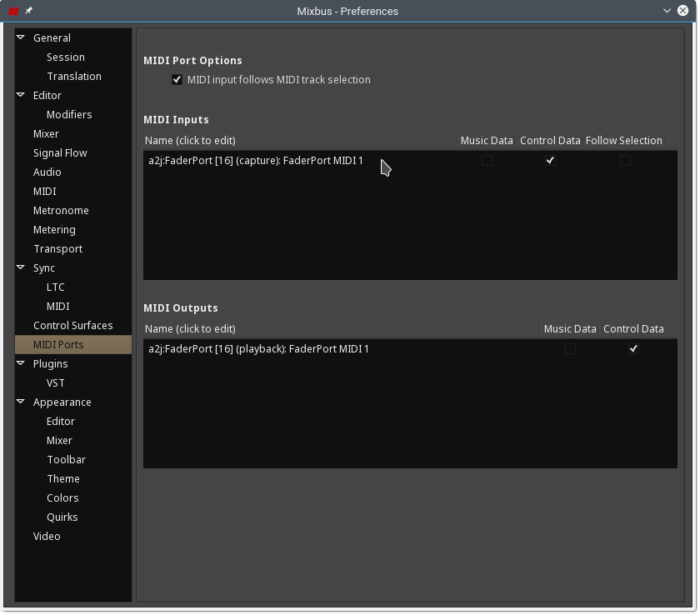The width and height of the screenshot is (700, 615).
Task: Click the FaderPort playback output port name
Action: [x=259, y=349]
